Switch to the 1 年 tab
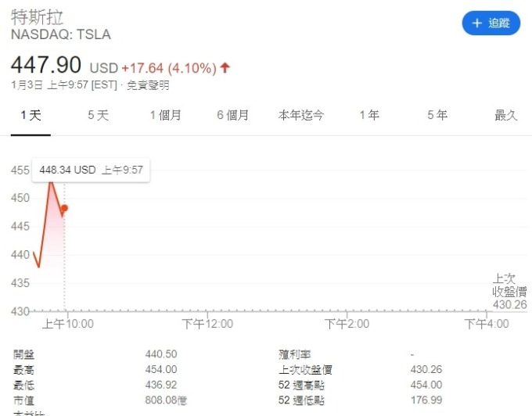This screenshot has width=532, height=416. point(369,115)
